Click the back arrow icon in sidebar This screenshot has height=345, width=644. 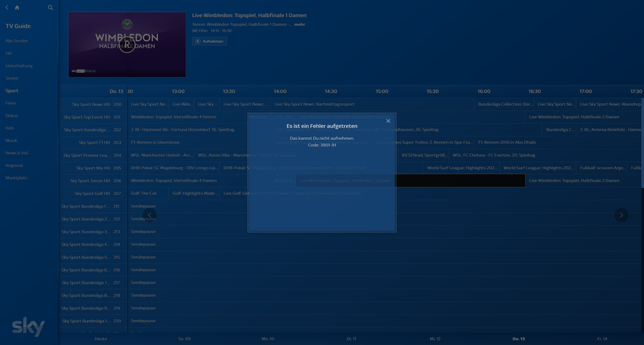pos(6,7)
